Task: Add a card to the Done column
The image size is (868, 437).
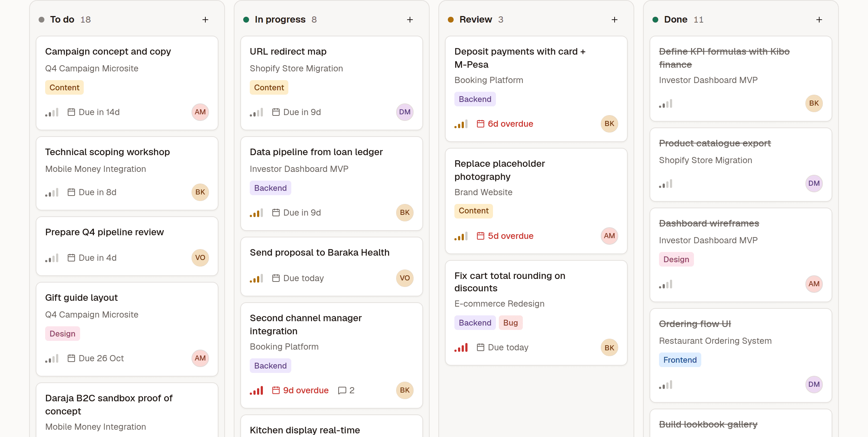Action: [819, 20]
